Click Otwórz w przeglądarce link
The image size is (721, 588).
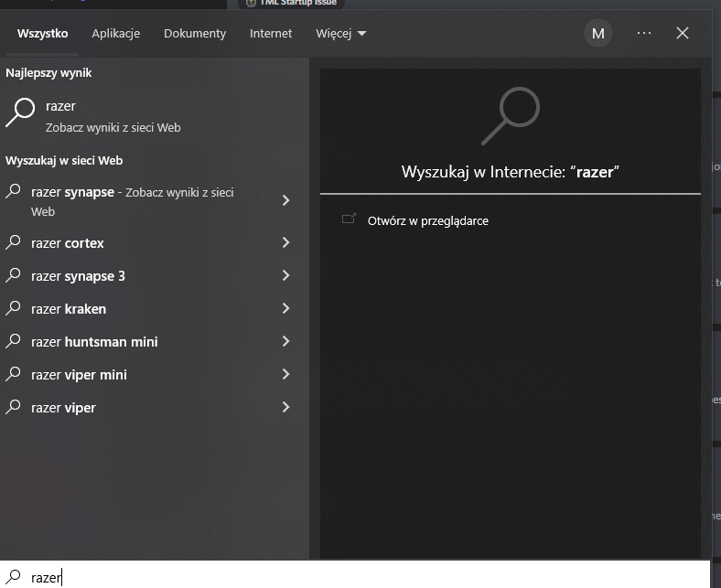(427, 221)
